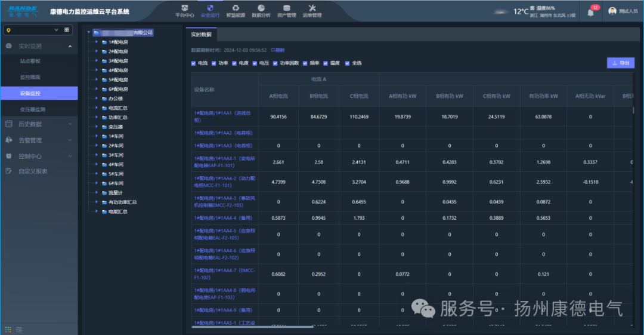
Task: Expand the 1#配电房 tree node arrow
Action: (96, 42)
